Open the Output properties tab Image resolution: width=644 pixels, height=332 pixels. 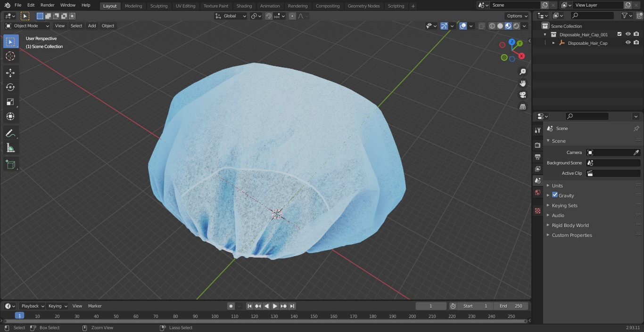[537, 157]
